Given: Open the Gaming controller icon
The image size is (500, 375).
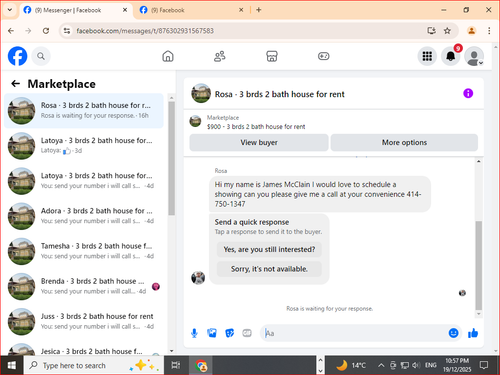Looking at the screenshot, I should (x=323, y=56).
